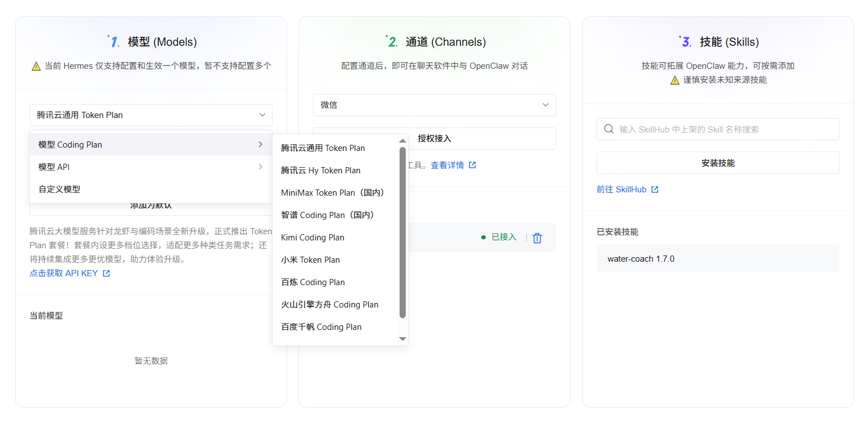Click the submenu scrollbar thumb
Screen dimensions: 868x421
(x=402, y=233)
